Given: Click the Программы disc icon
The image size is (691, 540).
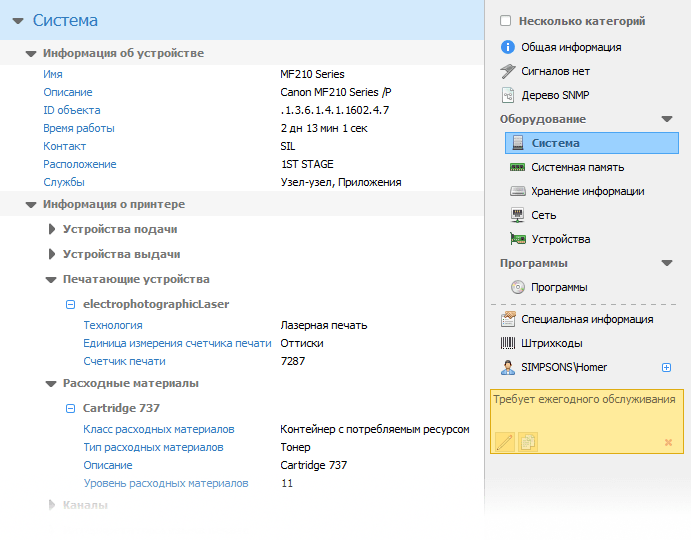Looking at the screenshot, I should click(518, 287).
